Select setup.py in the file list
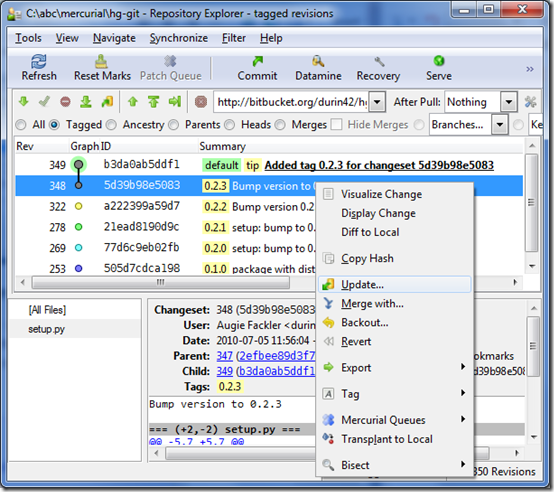 pyautogui.click(x=46, y=329)
